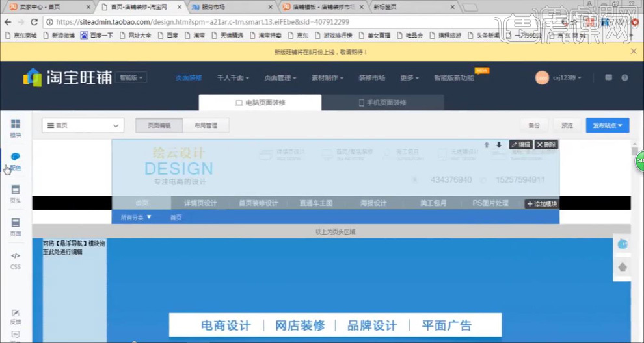Click the site info icon in address bar

point(49,22)
